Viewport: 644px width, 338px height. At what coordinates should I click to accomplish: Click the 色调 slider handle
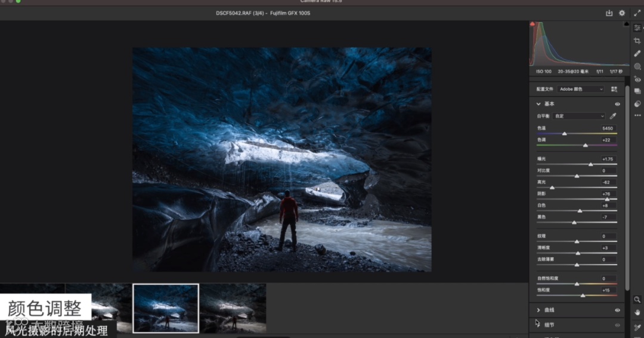[x=586, y=145]
